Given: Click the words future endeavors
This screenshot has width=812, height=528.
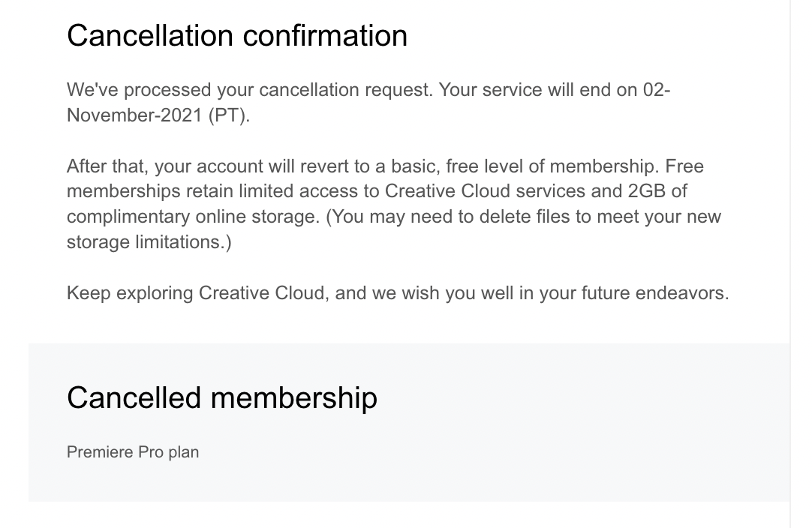Looking at the screenshot, I should coord(655,293).
